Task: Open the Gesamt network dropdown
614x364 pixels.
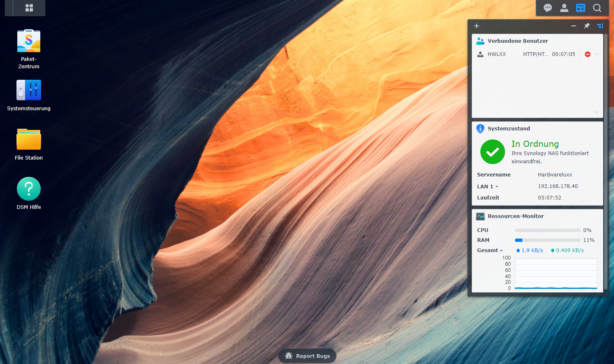Action: [490, 250]
